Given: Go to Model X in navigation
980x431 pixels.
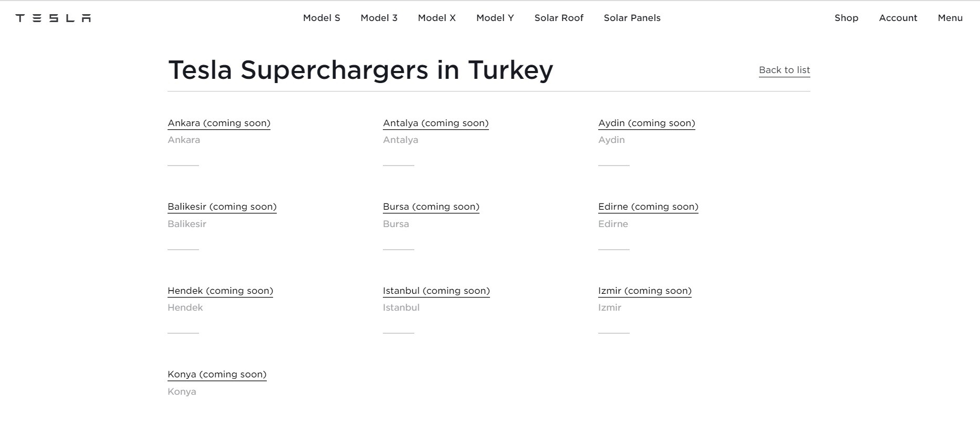Looking at the screenshot, I should (436, 18).
